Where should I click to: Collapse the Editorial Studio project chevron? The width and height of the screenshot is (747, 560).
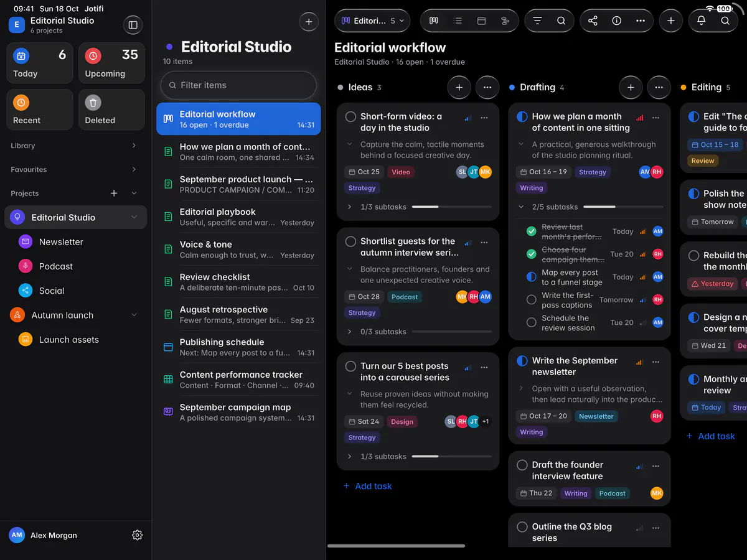[x=134, y=217]
